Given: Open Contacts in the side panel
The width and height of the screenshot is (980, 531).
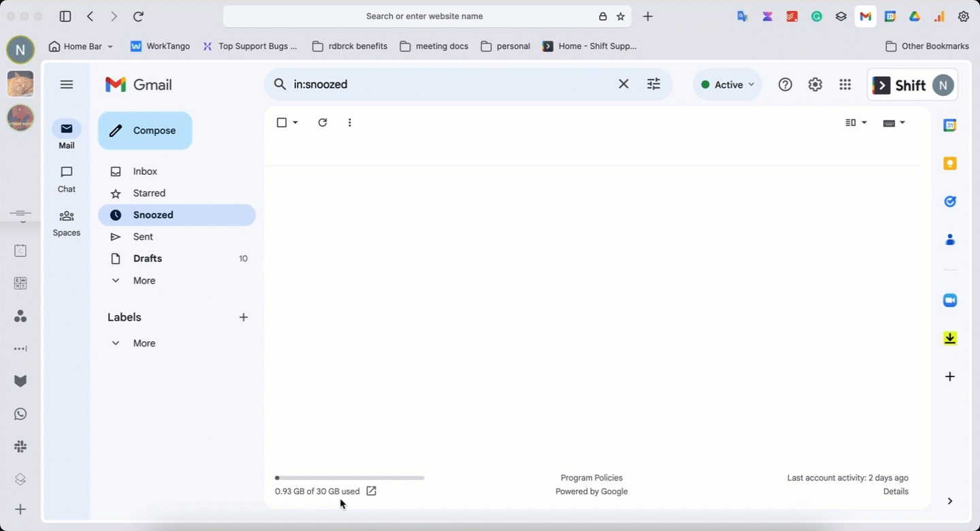Looking at the screenshot, I should click(x=950, y=240).
